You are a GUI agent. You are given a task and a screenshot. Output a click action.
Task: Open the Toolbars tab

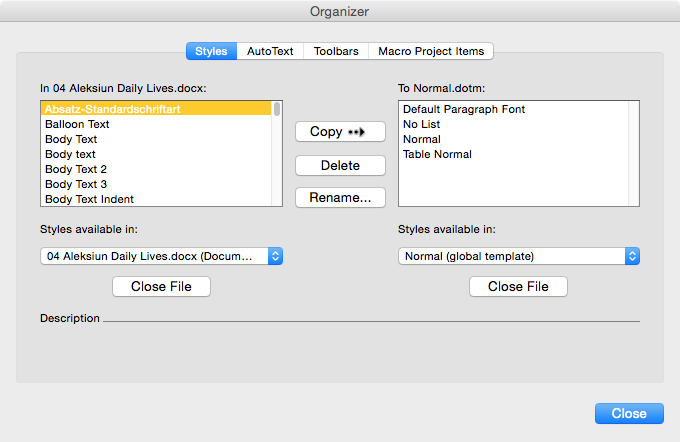pos(336,51)
